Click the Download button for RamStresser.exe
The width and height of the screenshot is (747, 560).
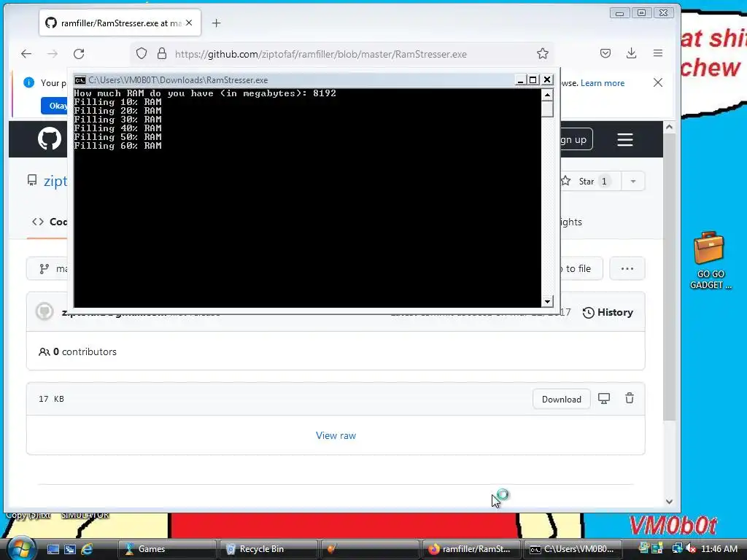point(561,399)
